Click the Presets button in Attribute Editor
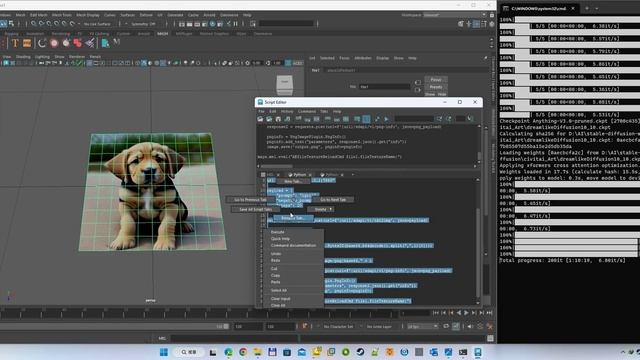Screen dimensions: 640x360 pos(436,87)
